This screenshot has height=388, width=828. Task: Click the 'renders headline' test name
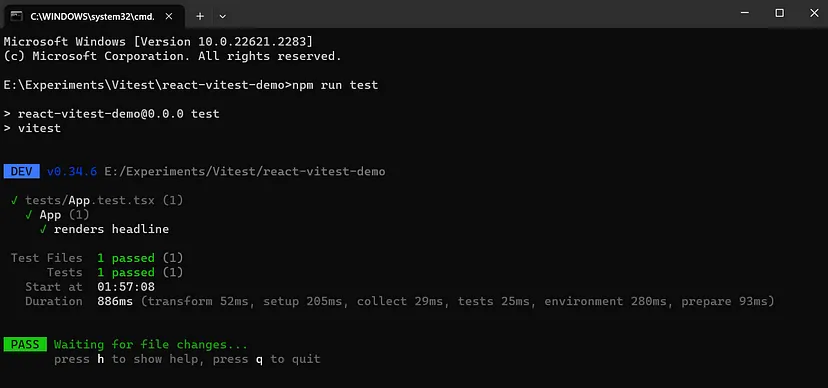111,229
